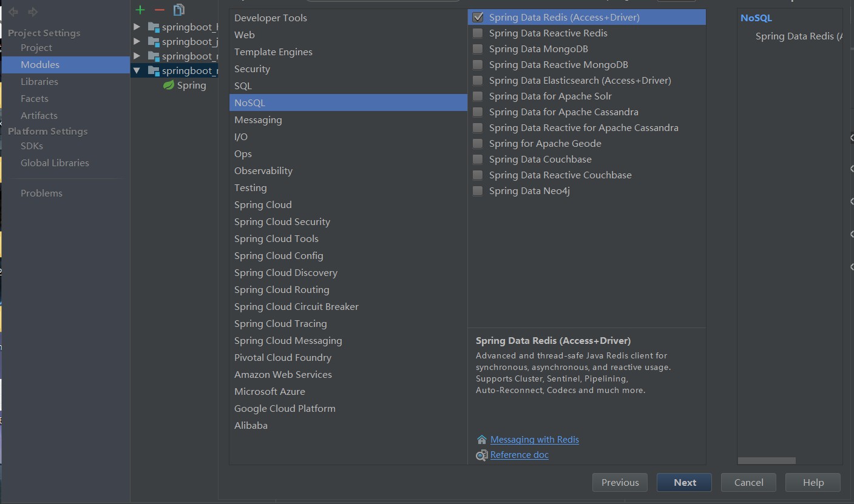
Task: Check Spring Data for Apache Solr
Action: (478, 96)
